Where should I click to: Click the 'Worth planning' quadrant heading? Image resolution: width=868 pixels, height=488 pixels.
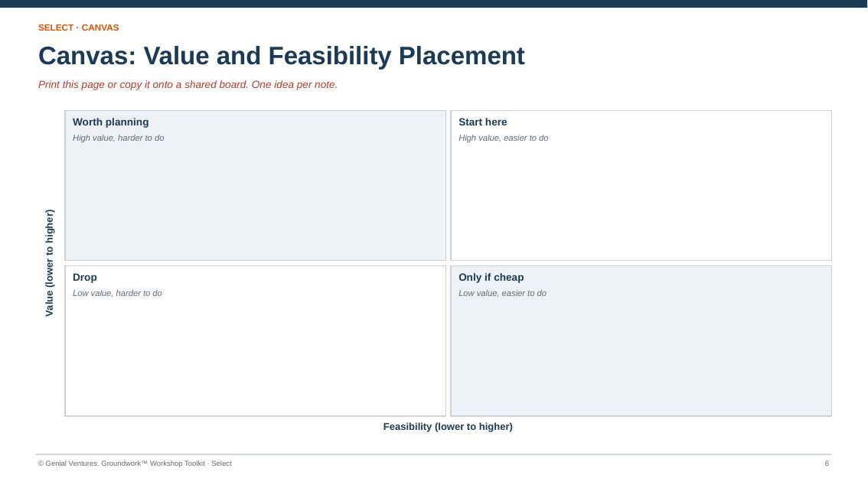click(111, 122)
